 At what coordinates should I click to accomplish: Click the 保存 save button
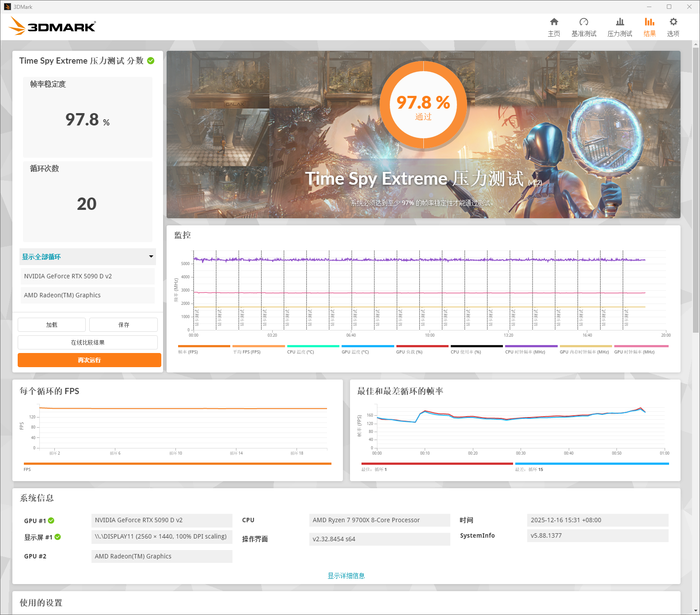(124, 325)
